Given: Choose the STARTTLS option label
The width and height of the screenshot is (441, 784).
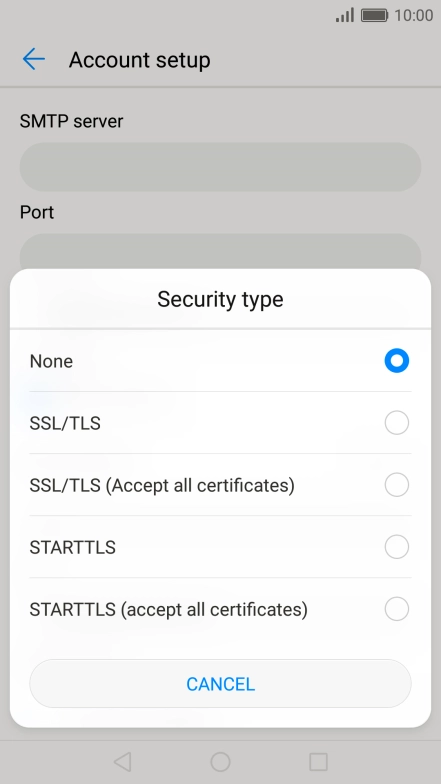Looking at the screenshot, I should point(72,547).
